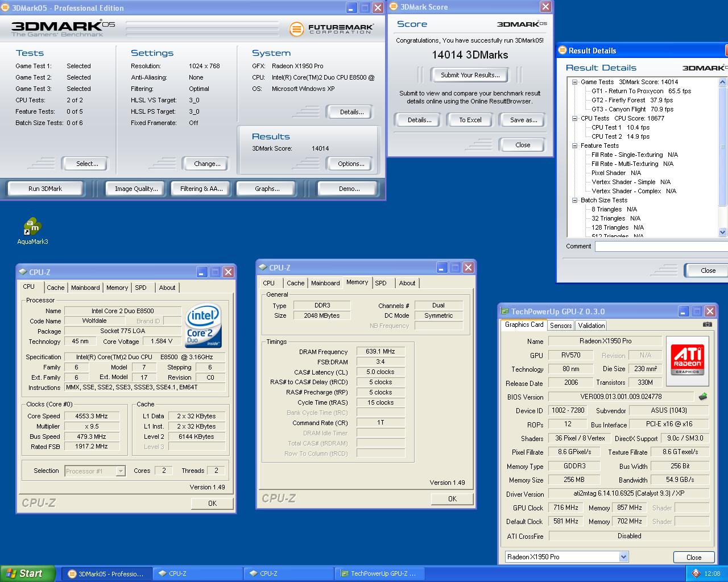Click OK in the left CPU-Z window

[212, 503]
